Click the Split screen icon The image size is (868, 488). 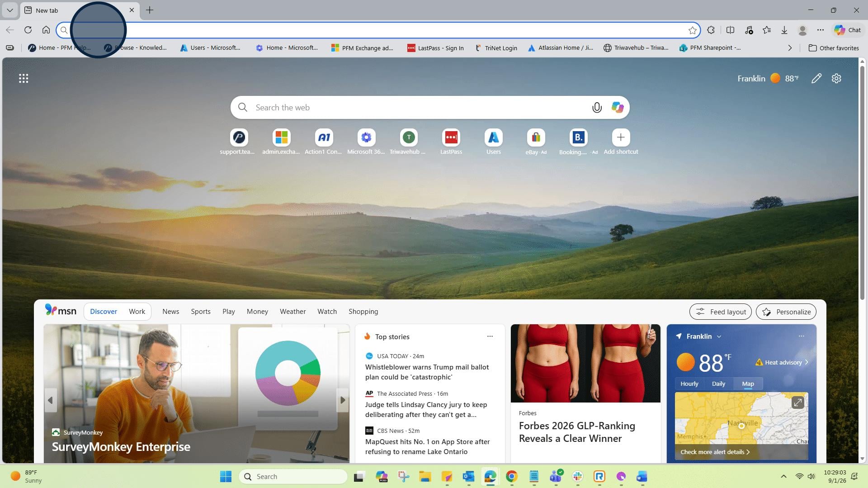click(x=730, y=30)
